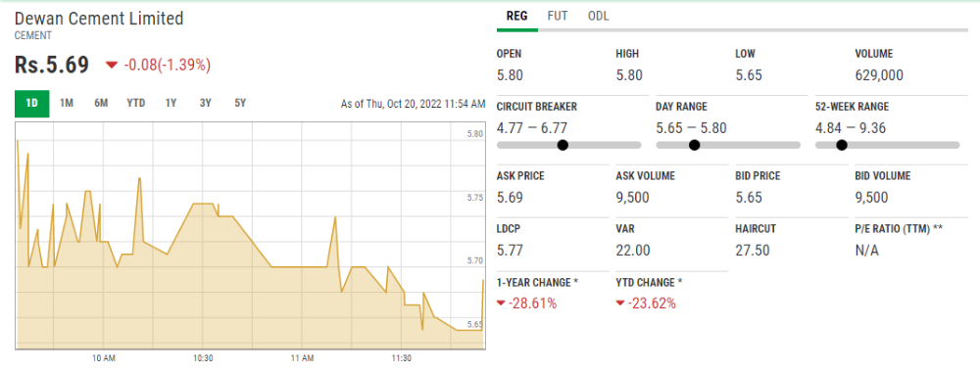Show the YTD chart range
Image resolution: width=980 pixels, height=373 pixels.
click(135, 104)
